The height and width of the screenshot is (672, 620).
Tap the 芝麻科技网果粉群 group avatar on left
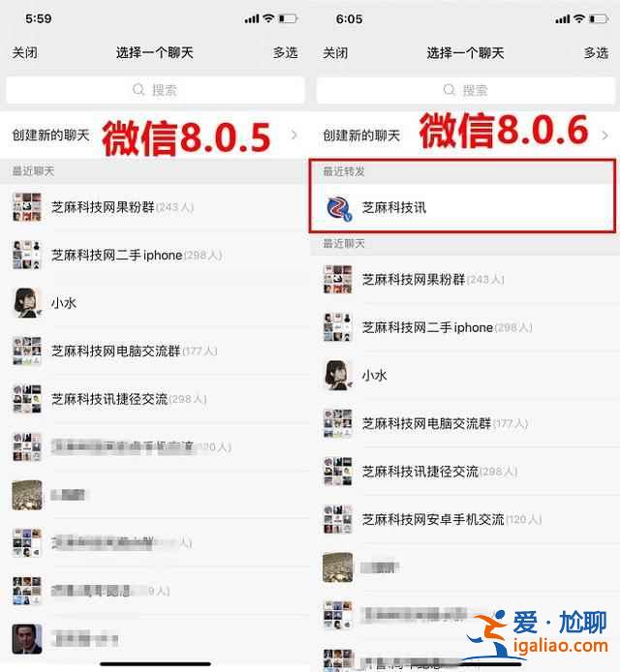pyautogui.click(x=27, y=207)
